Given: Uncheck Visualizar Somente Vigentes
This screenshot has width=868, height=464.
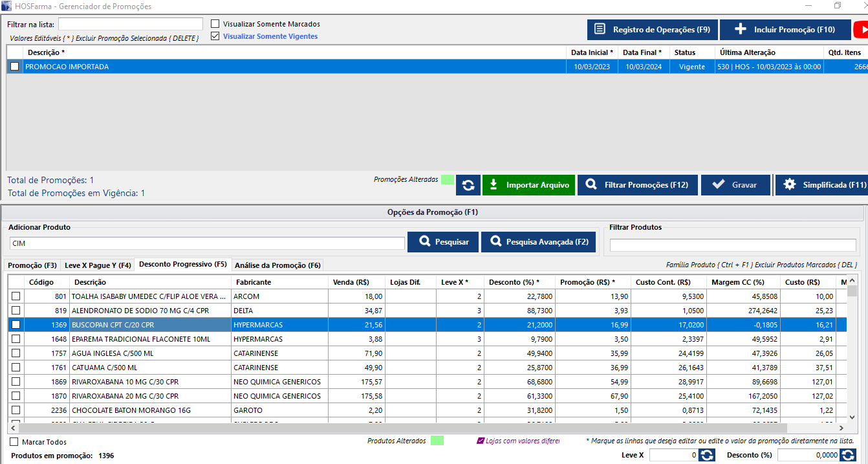Looking at the screenshot, I should click(215, 36).
